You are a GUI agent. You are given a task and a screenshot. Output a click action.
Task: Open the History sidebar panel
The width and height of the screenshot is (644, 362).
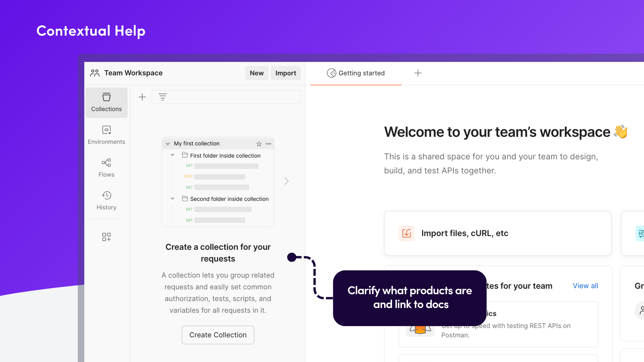106,201
